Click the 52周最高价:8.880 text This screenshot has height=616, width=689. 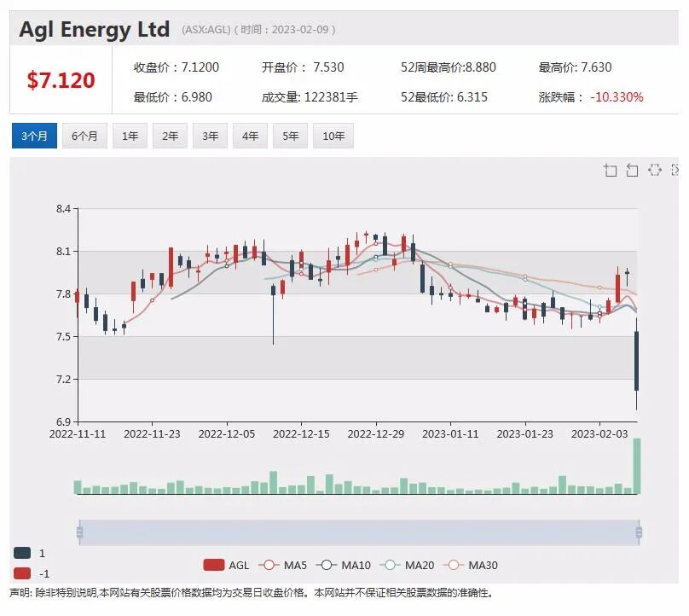coord(449,67)
